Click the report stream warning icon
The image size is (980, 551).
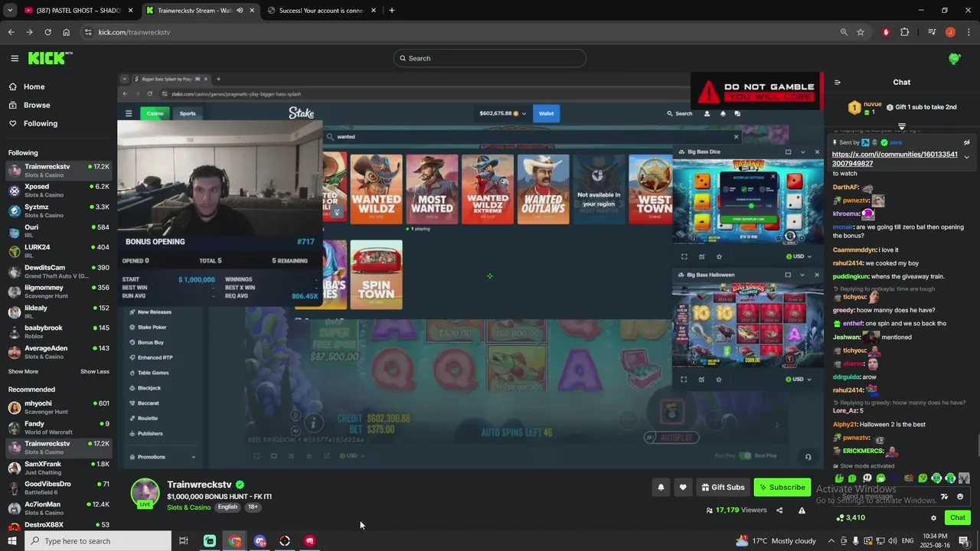tap(802, 510)
